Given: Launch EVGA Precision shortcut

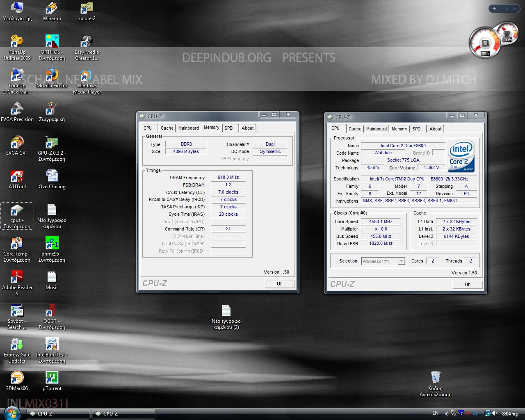Looking at the screenshot, I should pyautogui.click(x=17, y=112).
